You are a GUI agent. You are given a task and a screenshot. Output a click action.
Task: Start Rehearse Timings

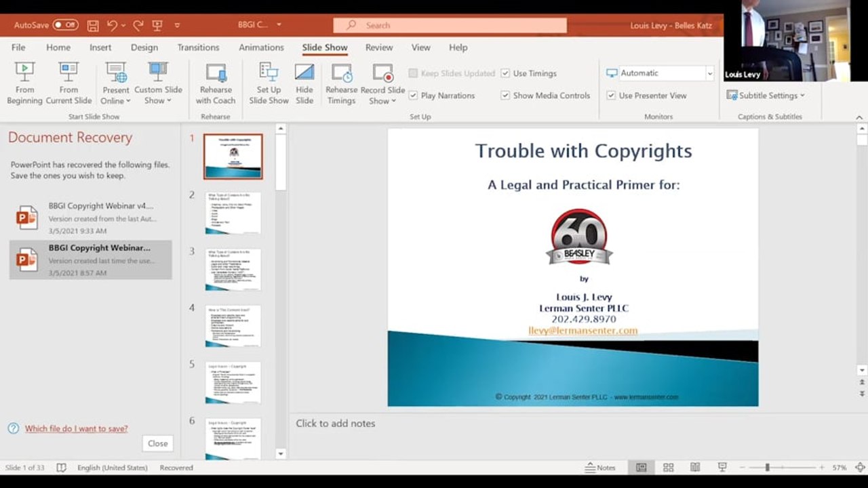[341, 83]
